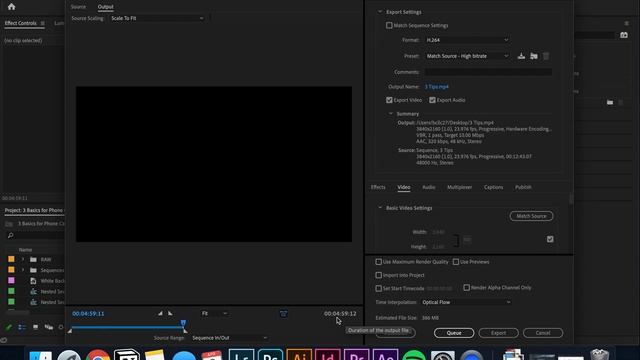This screenshot has height=360, width=640.
Task: Open the Multiplexer tab
Action: pyautogui.click(x=459, y=187)
